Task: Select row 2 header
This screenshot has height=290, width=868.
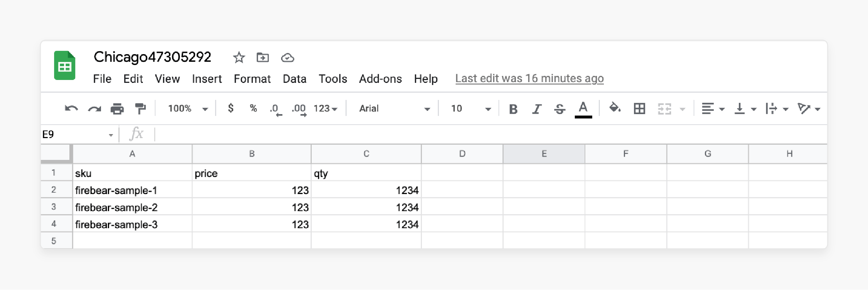Action: pos(57,189)
